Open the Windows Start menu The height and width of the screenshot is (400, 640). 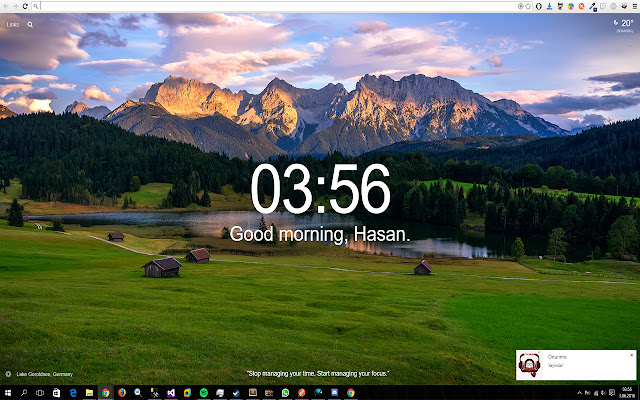(x=7, y=393)
